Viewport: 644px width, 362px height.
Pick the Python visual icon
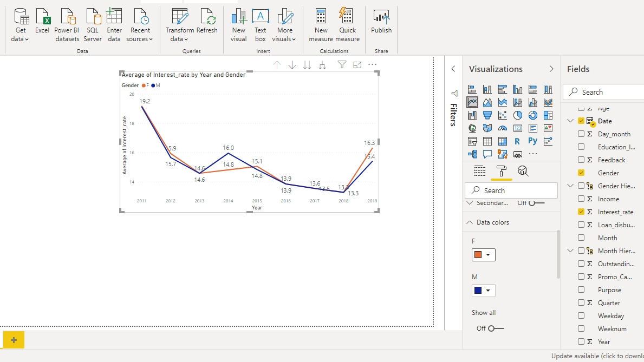tap(533, 141)
